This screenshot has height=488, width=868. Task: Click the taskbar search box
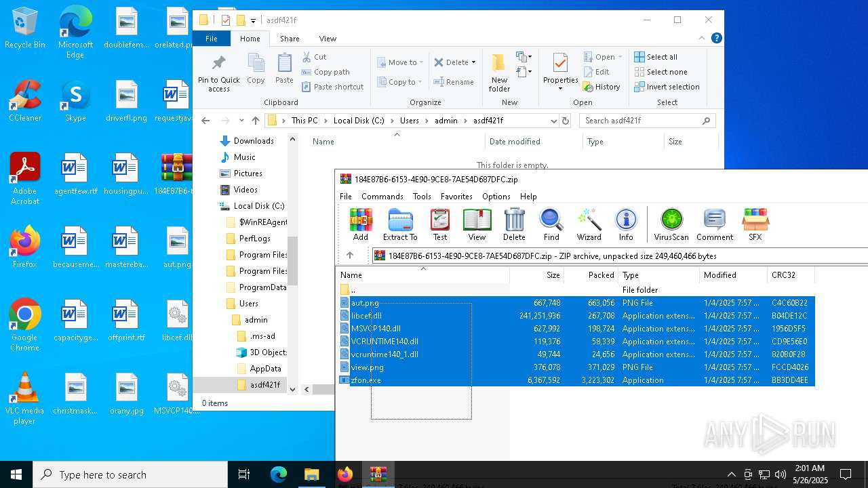click(130, 474)
